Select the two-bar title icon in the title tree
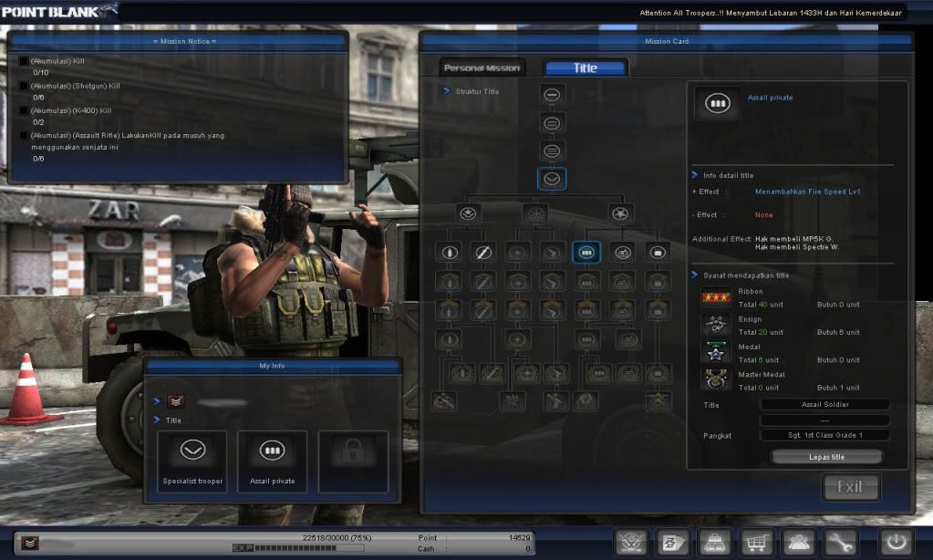The width and height of the screenshot is (933, 560). click(x=552, y=123)
